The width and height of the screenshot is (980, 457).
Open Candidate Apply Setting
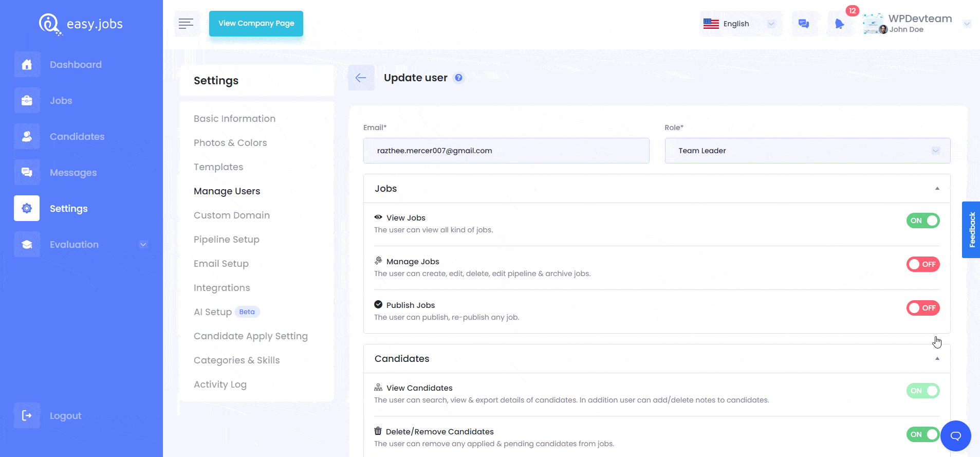tap(251, 336)
